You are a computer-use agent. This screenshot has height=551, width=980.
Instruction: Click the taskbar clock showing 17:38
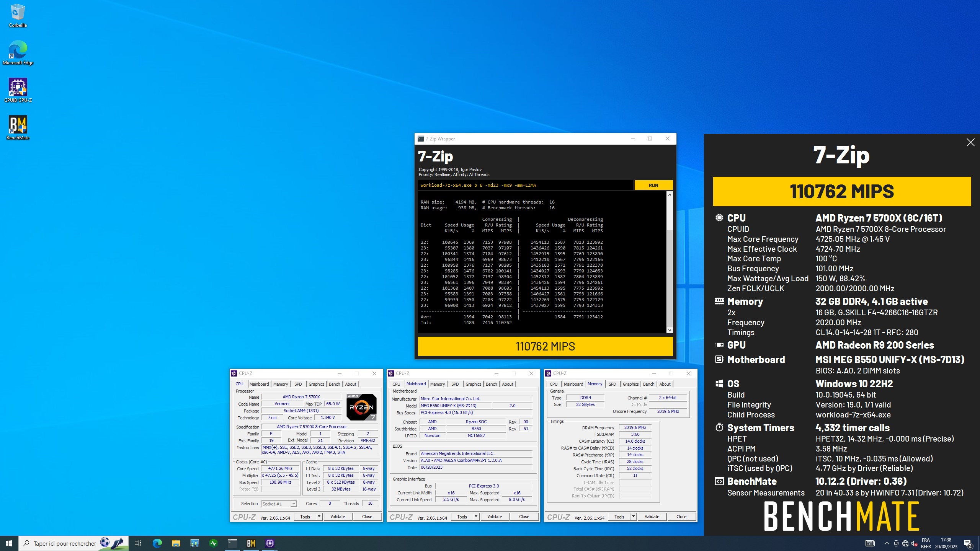[x=946, y=543]
